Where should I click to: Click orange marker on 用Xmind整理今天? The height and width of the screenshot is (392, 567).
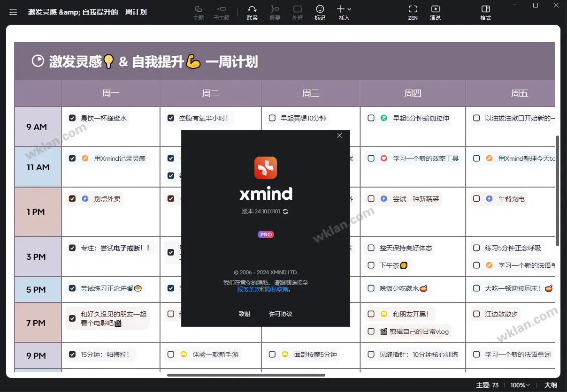(489, 158)
